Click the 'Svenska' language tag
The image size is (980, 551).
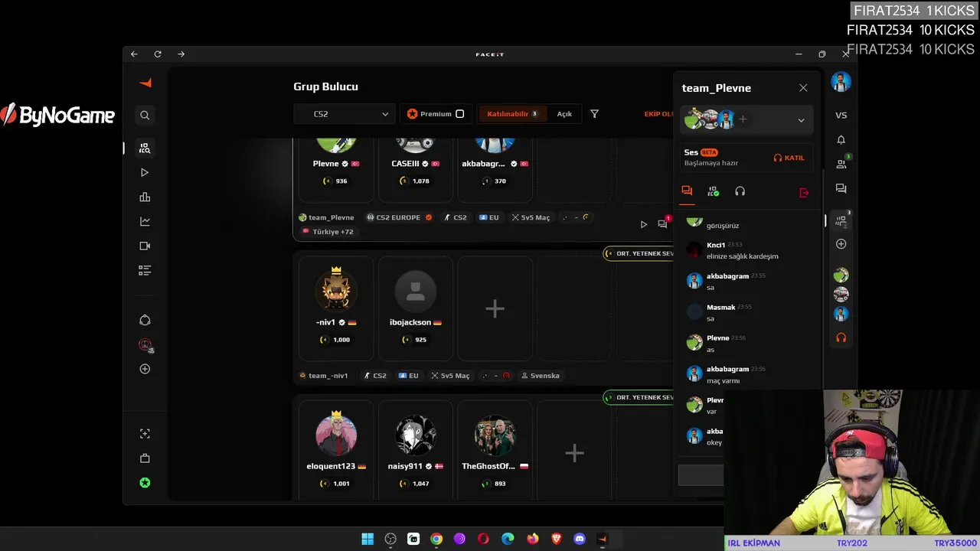(x=541, y=376)
